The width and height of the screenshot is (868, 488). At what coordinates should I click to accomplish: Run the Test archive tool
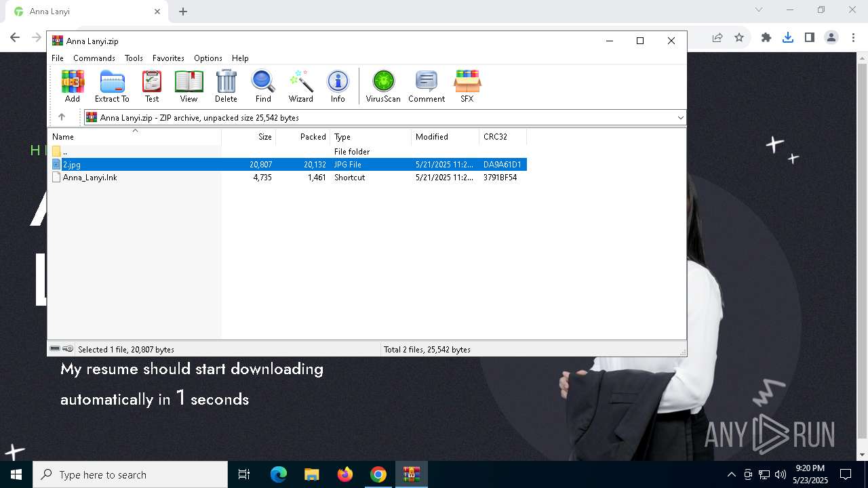pyautogui.click(x=152, y=86)
